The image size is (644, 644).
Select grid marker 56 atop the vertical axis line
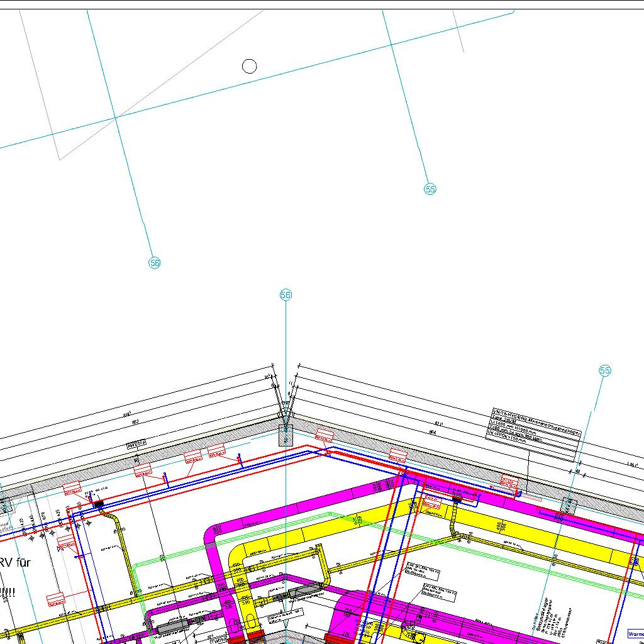click(x=286, y=295)
